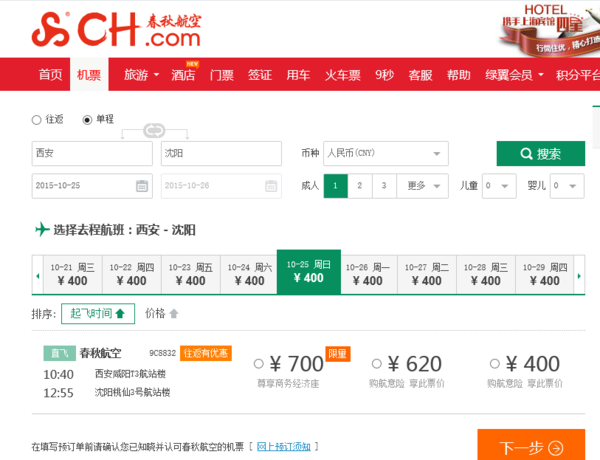Viewport: 600px width, 460px height.
Task: Open 更多 adults dropdown
Action: click(x=422, y=186)
